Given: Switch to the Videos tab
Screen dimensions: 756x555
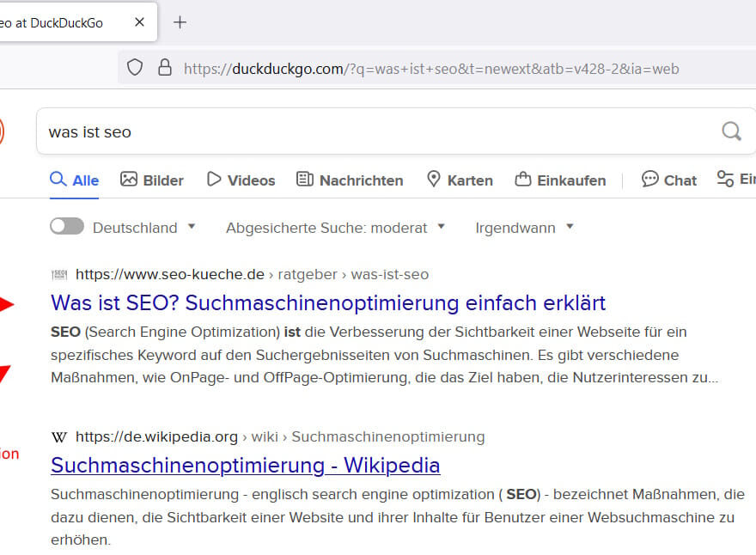Looking at the screenshot, I should point(241,180).
